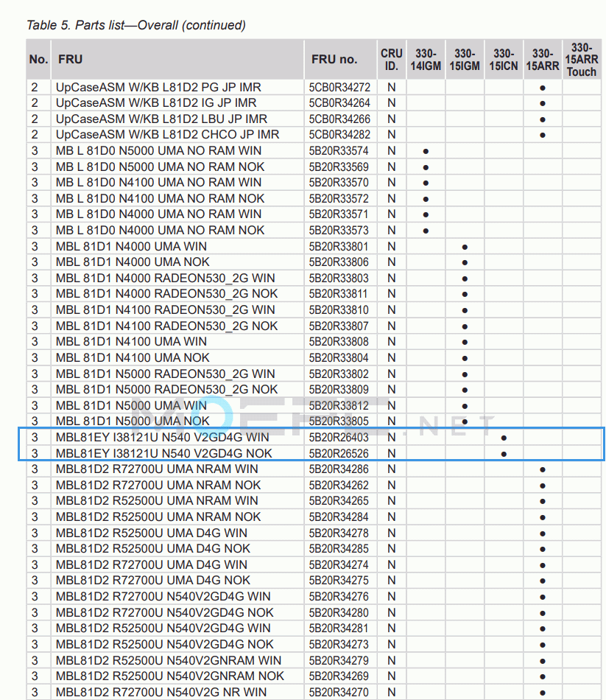This screenshot has width=606, height=700.
Task: Select the "CRU ID." column header
Action: pos(391,59)
